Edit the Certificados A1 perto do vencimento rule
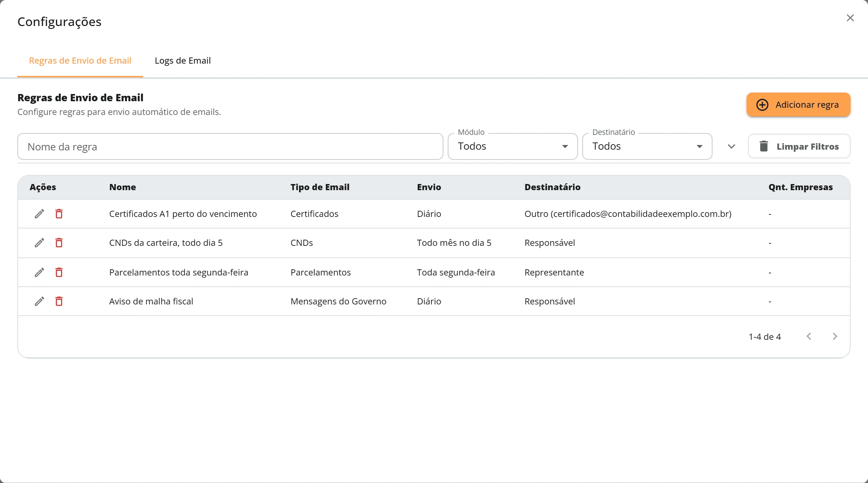 point(39,214)
